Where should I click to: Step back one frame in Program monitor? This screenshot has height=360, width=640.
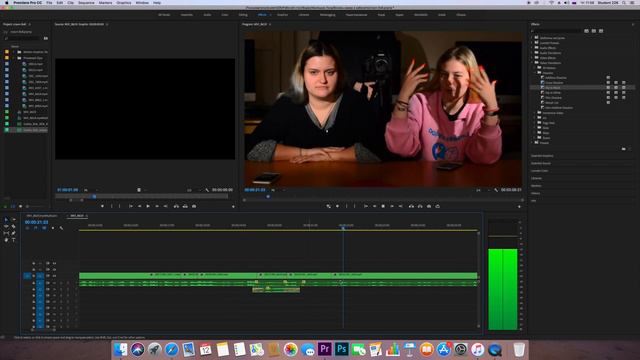[374, 206]
